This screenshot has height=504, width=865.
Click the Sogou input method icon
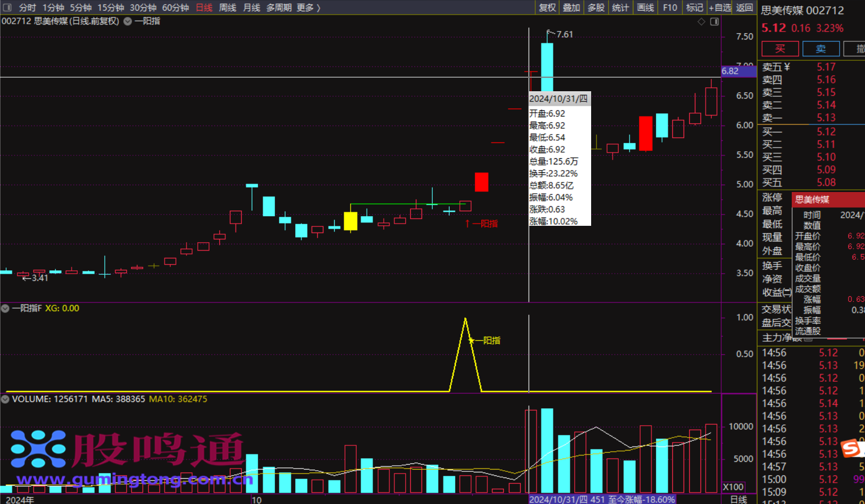click(851, 449)
